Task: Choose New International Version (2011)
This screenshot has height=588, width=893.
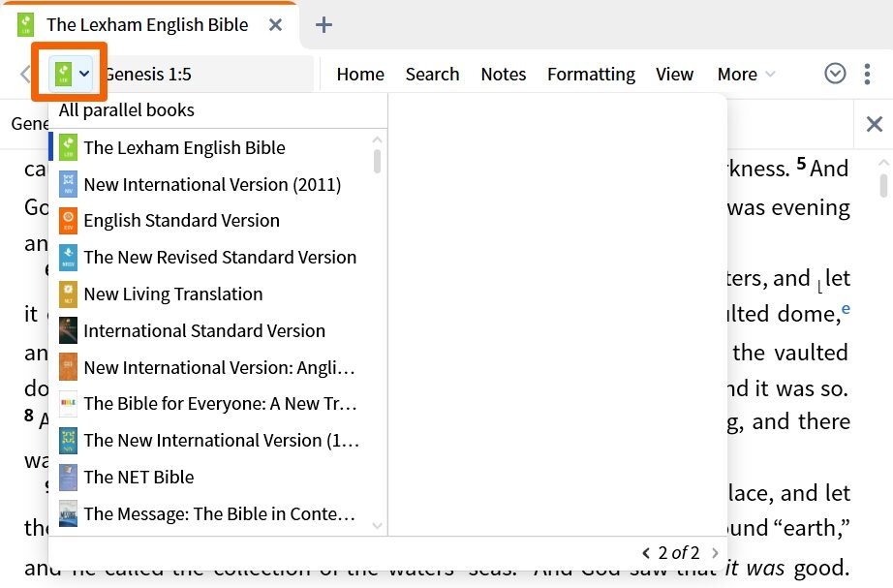Action: coord(211,185)
